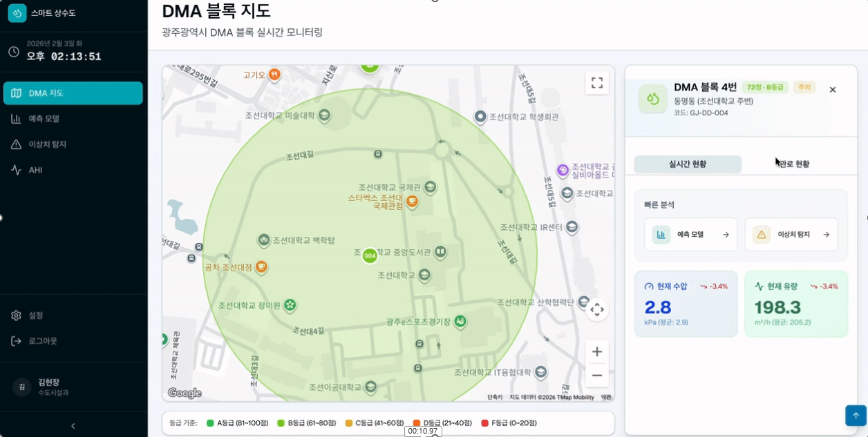Click 약관 link on the map
The height and width of the screenshot is (437, 868).
point(606,397)
